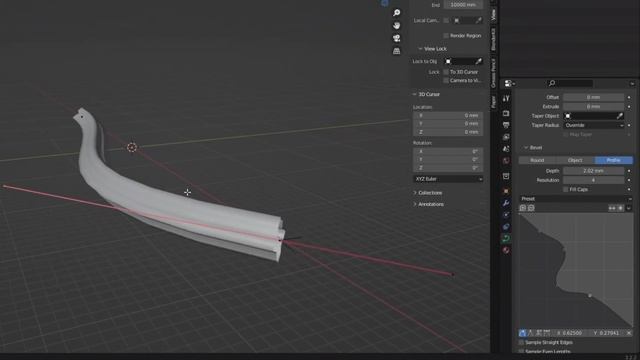Switch to the Grease Pencil sidebar tab
The width and height of the screenshot is (640, 360).
(493, 73)
